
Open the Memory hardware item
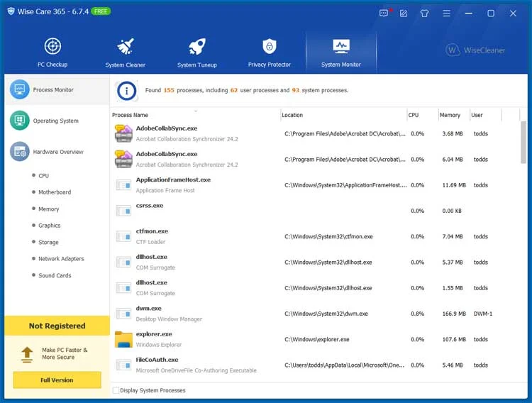click(x=48, y=209)
